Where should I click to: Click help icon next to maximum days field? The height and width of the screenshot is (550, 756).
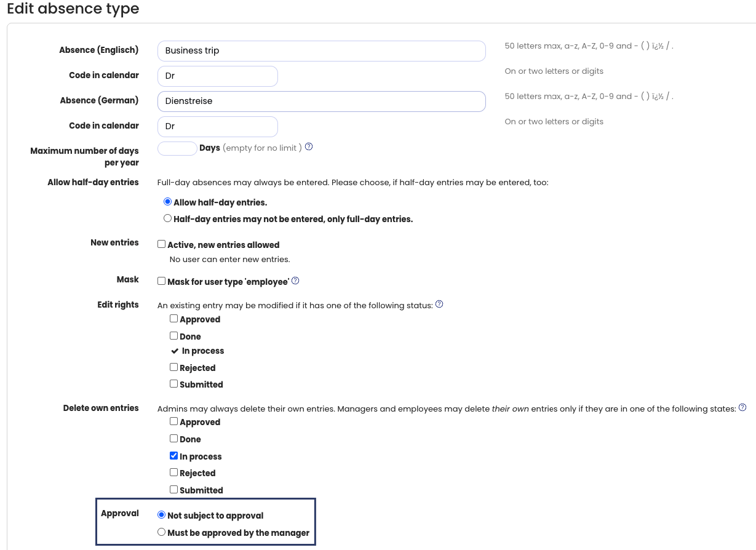[309, 147]
